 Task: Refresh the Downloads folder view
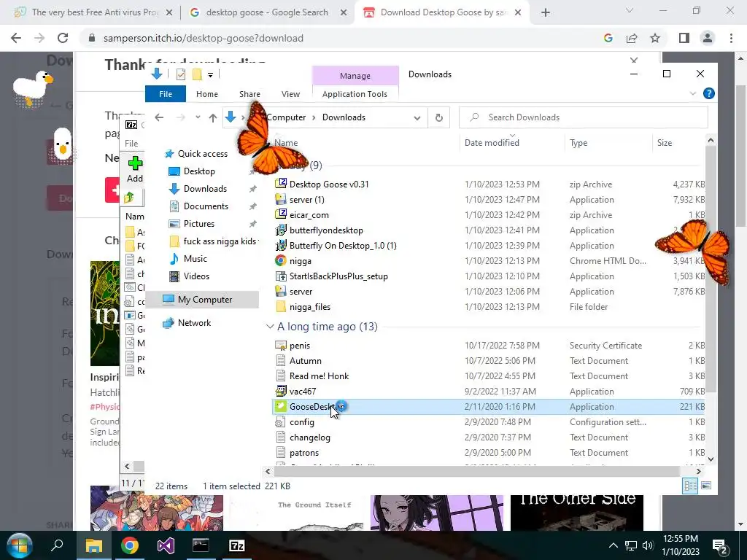click(438, 117)
